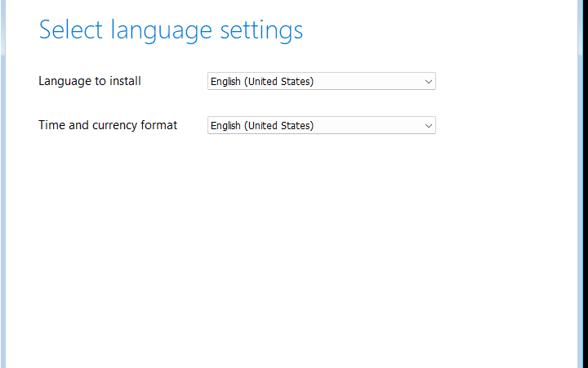Click the "Time and currency format" label
This screenshot has height=368, width=588.
point(108,125)
